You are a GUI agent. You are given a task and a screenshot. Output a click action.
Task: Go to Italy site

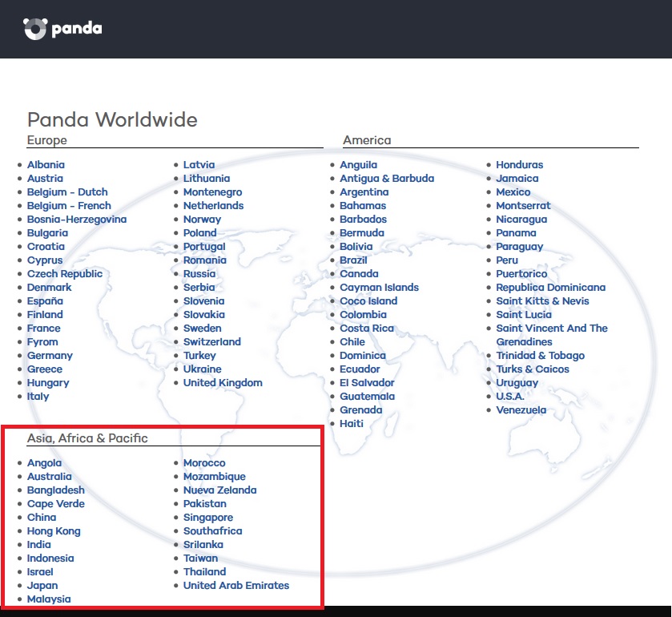(x=38, y=397)
